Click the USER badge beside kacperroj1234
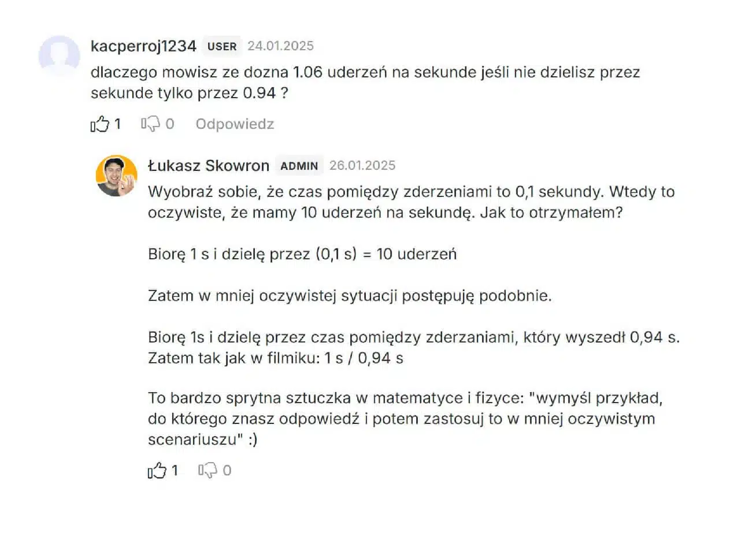756x536 pixels. pyautogui.click(x=222, y=46)
